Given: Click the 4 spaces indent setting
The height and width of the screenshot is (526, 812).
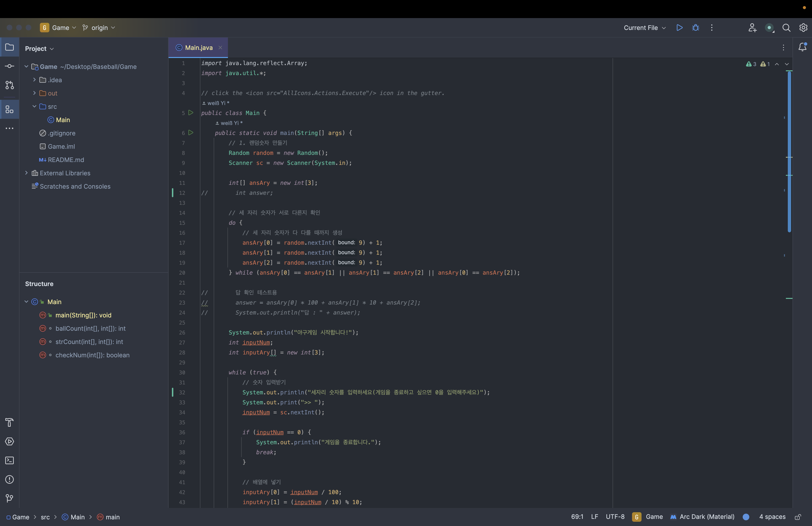Looking at the screenshot, I should pyautogui.click(x=772, y=517).
